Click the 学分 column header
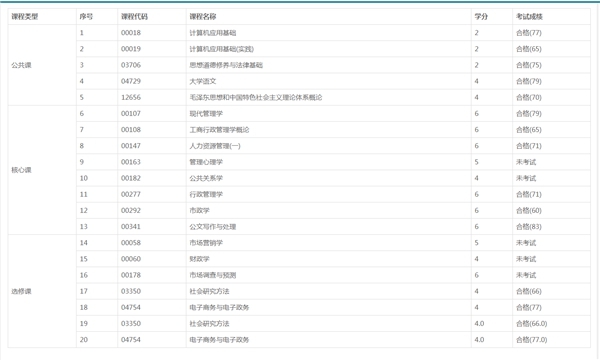Image resolution: width=600 pixels, height=360 pixels. point(481,16)
